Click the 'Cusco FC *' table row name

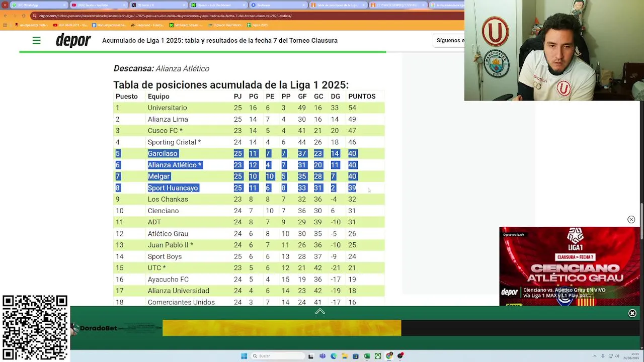click(x=165, y=131)
